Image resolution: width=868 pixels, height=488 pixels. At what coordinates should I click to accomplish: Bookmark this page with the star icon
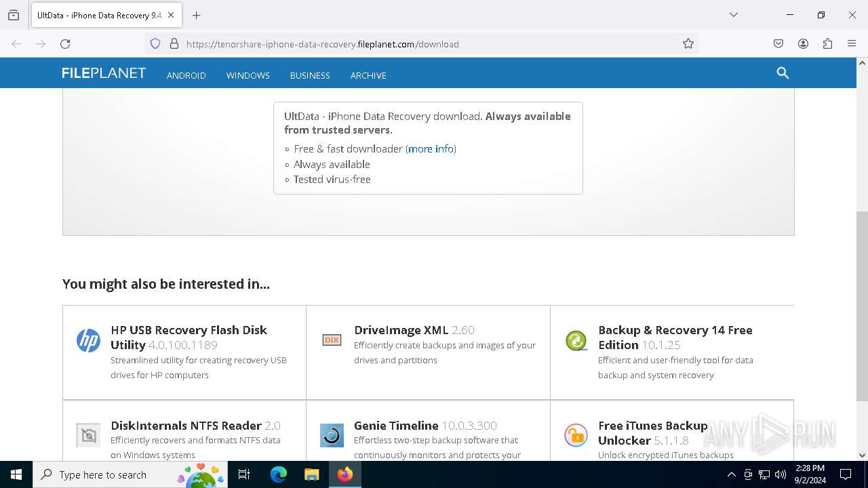[688, 44]
